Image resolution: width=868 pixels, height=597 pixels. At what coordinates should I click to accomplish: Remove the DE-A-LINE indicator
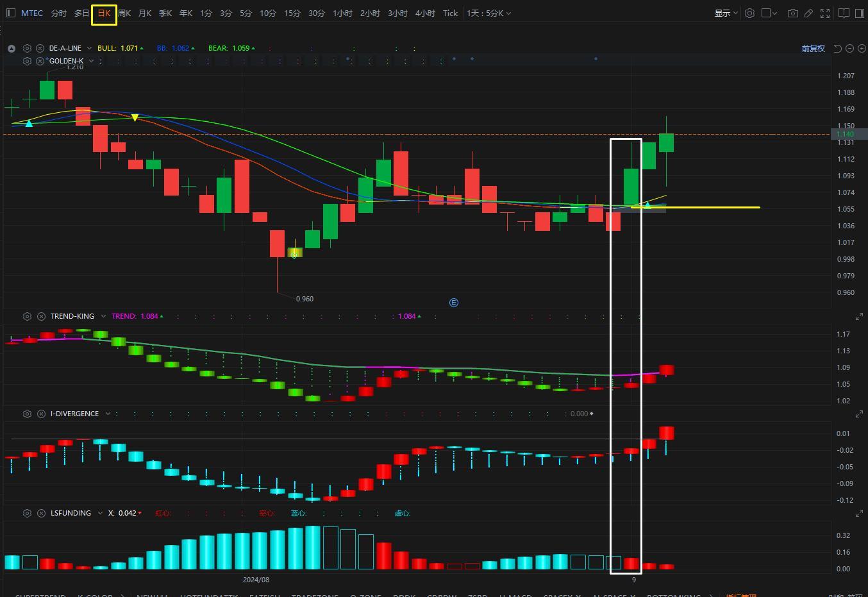(x=40, y=48)
